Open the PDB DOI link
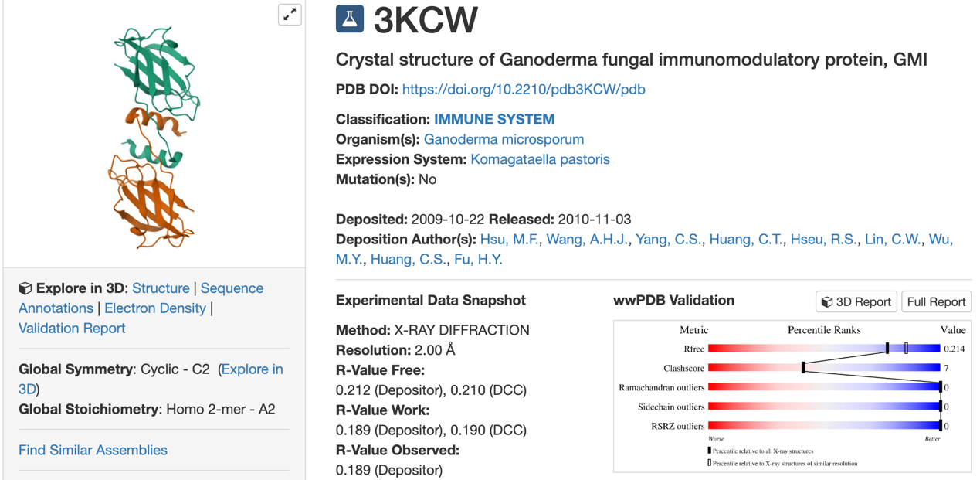This screenshot has height=480, width=980. (524, 89)
